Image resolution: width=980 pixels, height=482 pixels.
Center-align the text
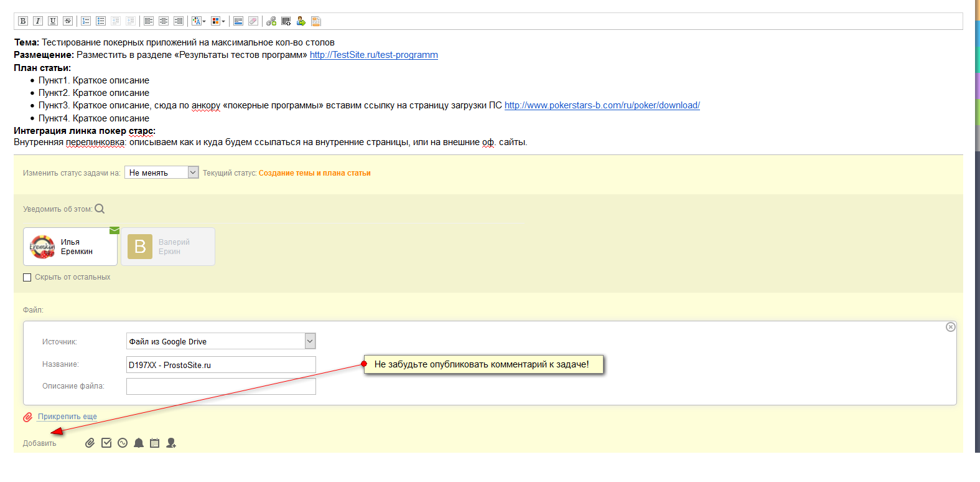pyautogui.click(x=164, y=21)
